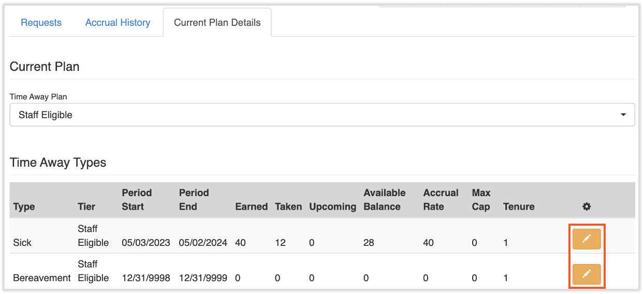The image size is (644, 294).
Task: Select the Current Plan Details tab
Action: [x=217, y=23]
